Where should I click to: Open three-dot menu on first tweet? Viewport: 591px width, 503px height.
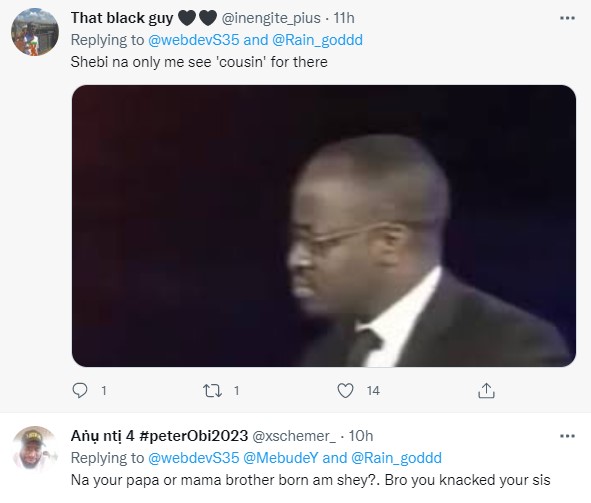(567, 18)
